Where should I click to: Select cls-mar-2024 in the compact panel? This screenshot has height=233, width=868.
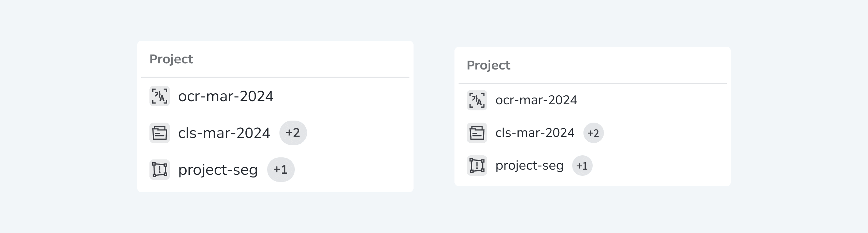click(535, 133)
